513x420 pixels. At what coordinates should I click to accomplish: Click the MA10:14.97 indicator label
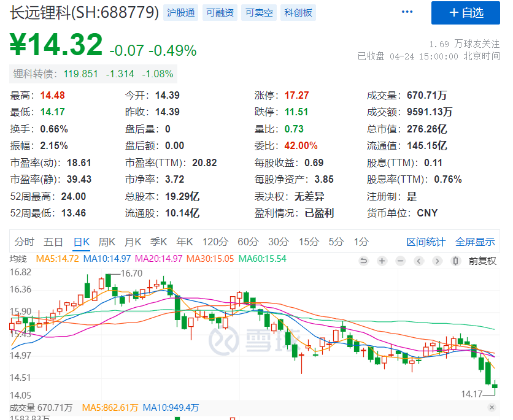107,259
